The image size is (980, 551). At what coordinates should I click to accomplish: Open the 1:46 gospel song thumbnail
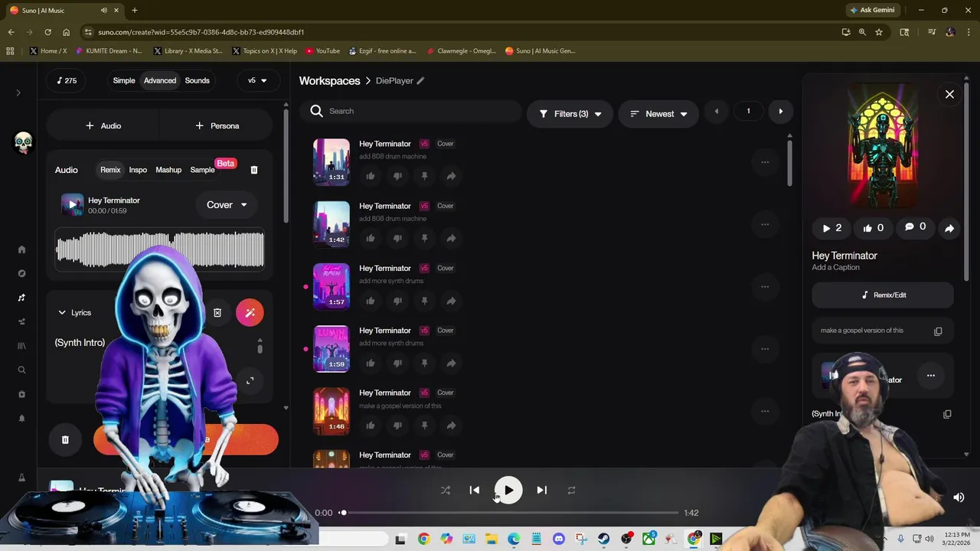coord(332,411)
